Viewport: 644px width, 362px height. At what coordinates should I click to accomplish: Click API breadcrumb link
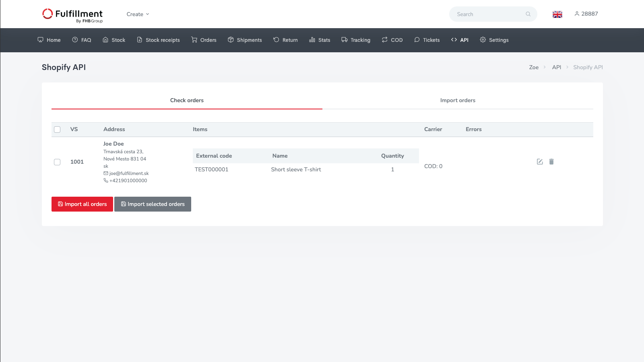coord(556,68)
